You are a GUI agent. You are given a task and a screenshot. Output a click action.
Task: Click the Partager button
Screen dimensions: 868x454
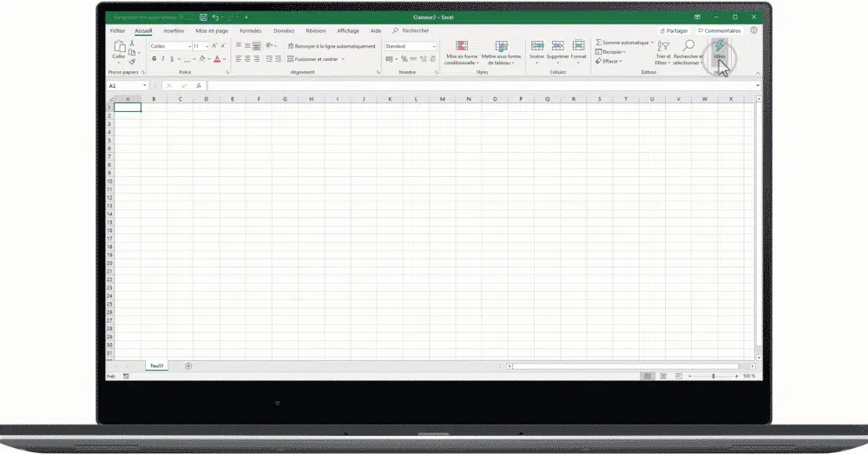click(674, 31)
